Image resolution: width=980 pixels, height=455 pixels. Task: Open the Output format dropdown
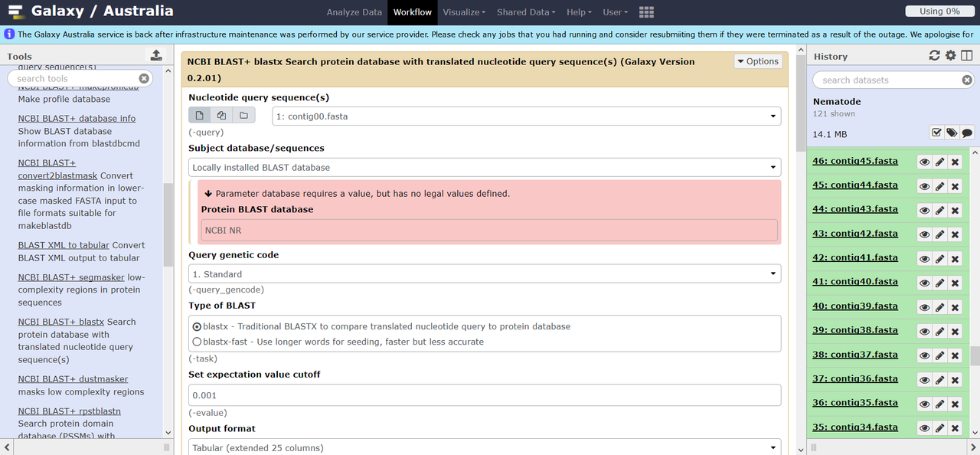click(485, 447)
